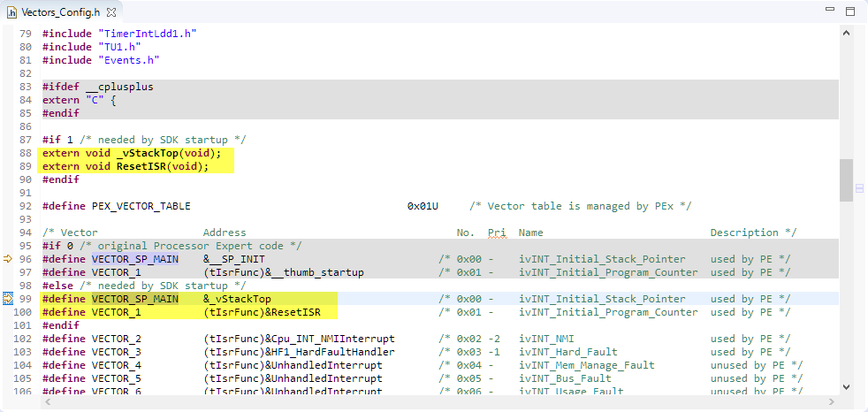Click the header file icon on tab
Viewport: 868px width, 412px height.
[x=11, y=11]
